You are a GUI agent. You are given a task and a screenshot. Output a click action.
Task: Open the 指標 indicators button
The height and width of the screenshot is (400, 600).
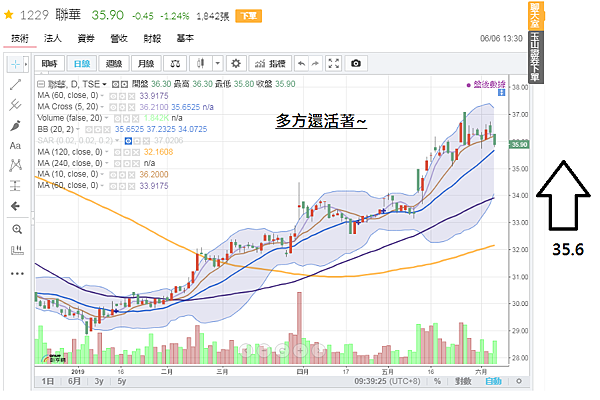(x=271, y=64)
